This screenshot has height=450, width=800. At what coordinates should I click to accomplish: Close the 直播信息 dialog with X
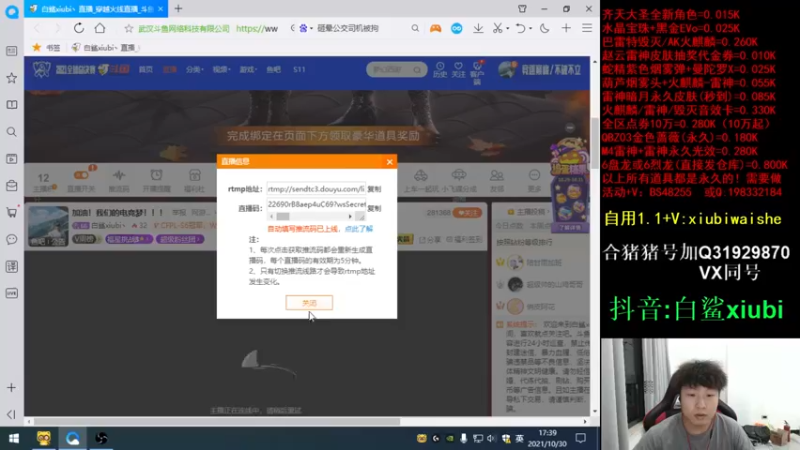[x=390, y=162]
